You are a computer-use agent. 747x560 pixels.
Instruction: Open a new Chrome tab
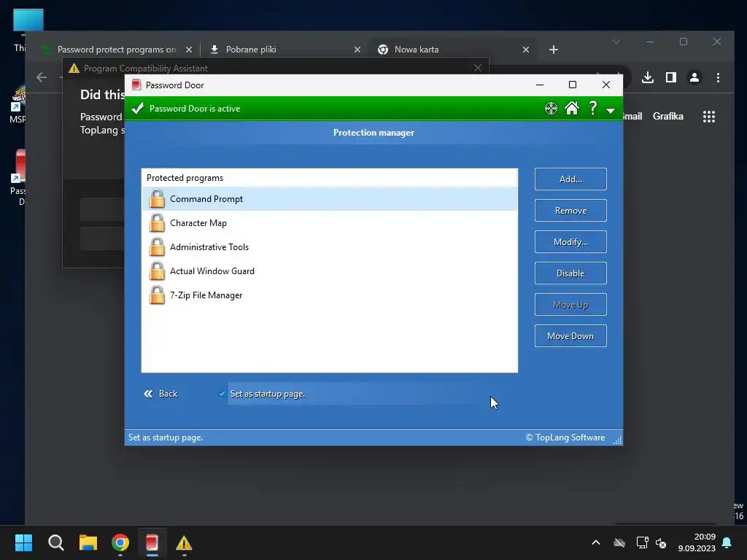(x=553, y=50)
